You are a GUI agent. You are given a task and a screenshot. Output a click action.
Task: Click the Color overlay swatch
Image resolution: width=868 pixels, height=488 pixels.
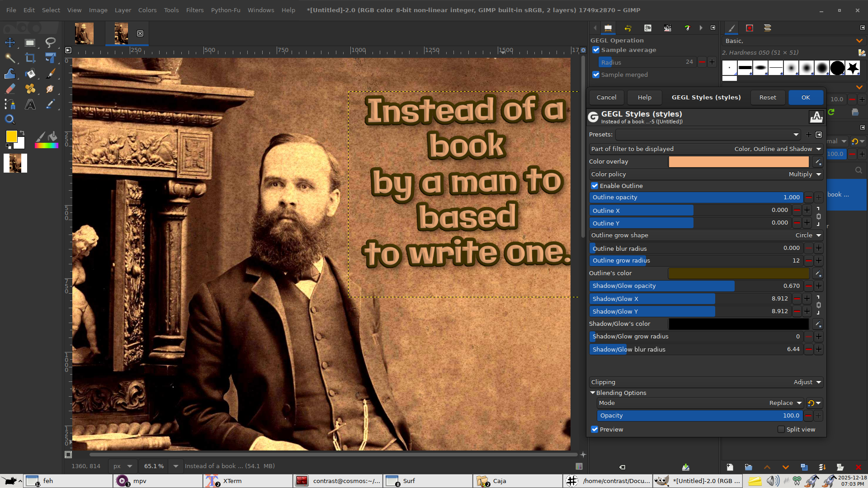pos(738,161)
